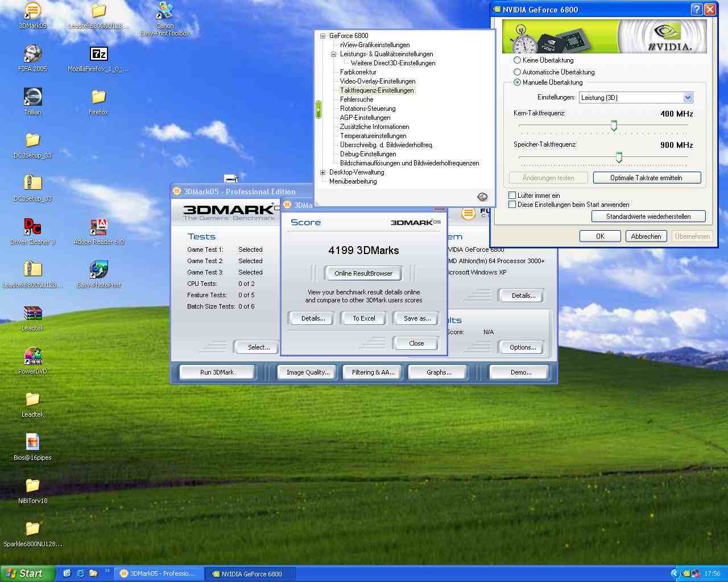Click the Kern-Taktfrequenz slider handle
Viewport: 728px width, 582px height.
(614, 126)
